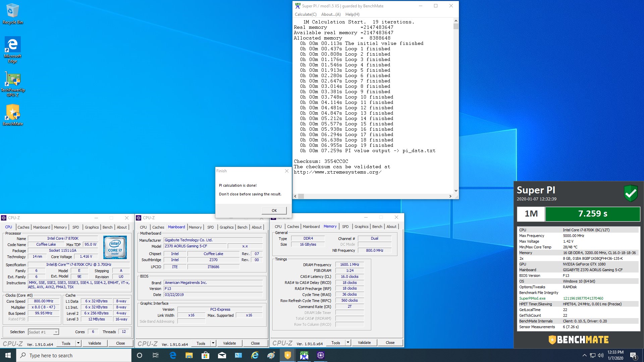Switch to SPD tab in CPU-Z Mainboard window
This screenshot has height=362, width=644.
point(211,227)
